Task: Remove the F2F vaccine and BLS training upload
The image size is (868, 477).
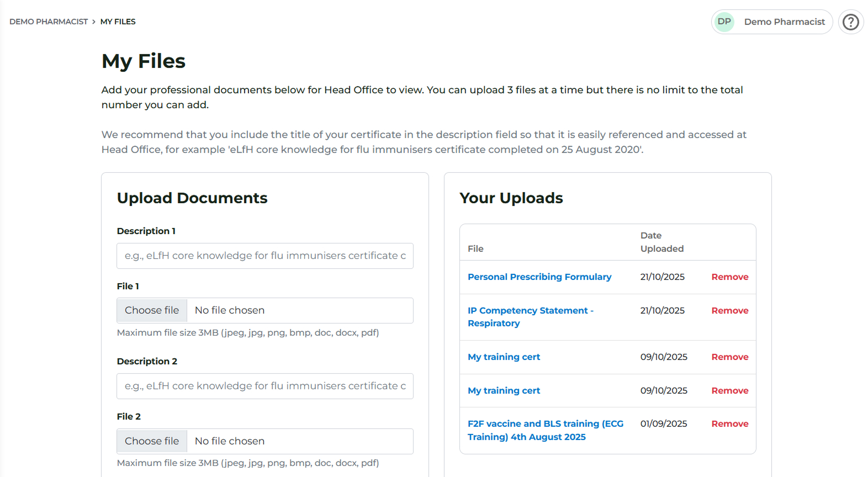Action: point(729,423)
